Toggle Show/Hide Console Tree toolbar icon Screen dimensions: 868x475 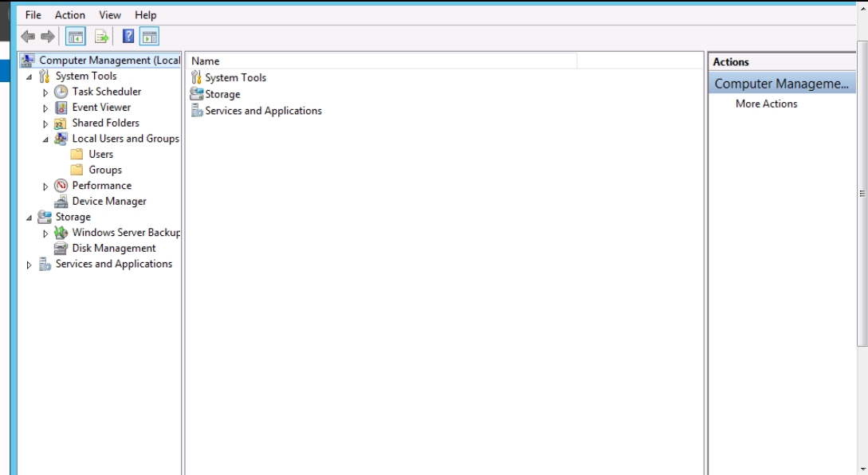pos(75,37)
